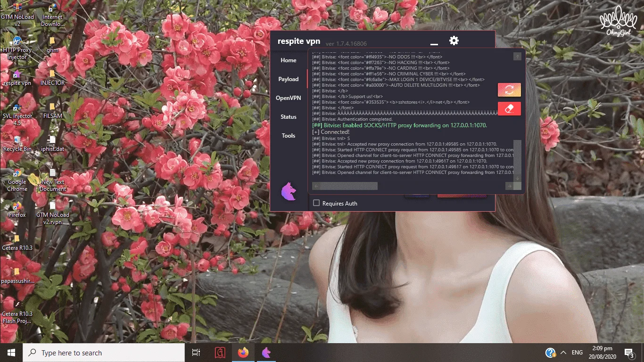
Task: Click the ENG language indicator
Action: click(578, 353)
